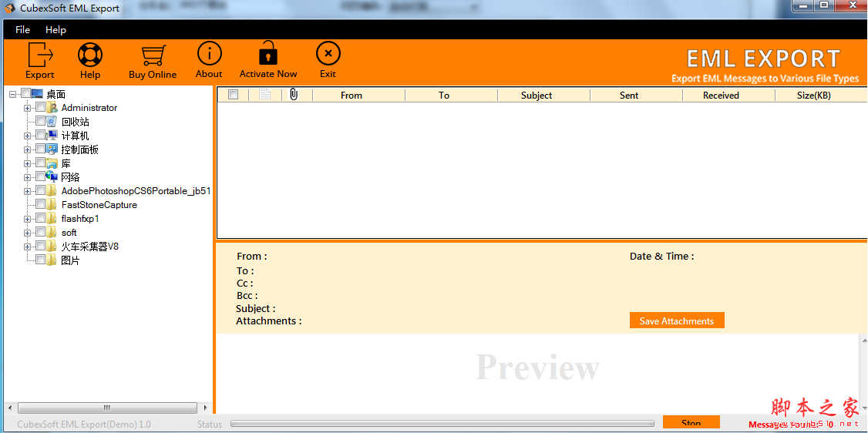
Task: Click the Stop button
Action: click(691, 422)
